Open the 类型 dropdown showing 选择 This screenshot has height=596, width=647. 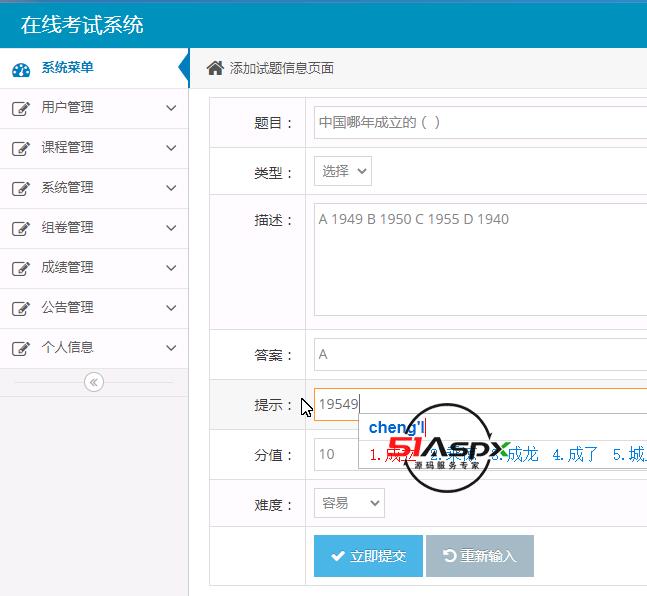point(343,171)
